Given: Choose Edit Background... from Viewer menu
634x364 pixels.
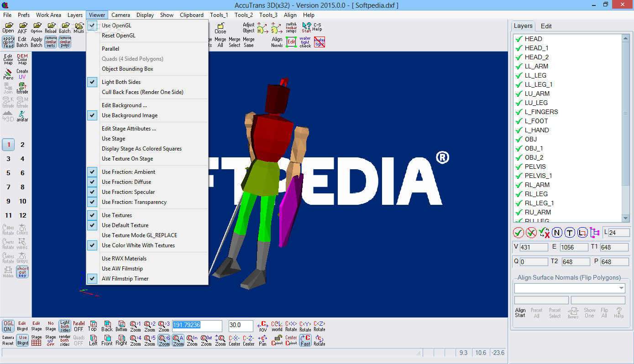Looking at the screenshot, I should [x=147, y=105].
